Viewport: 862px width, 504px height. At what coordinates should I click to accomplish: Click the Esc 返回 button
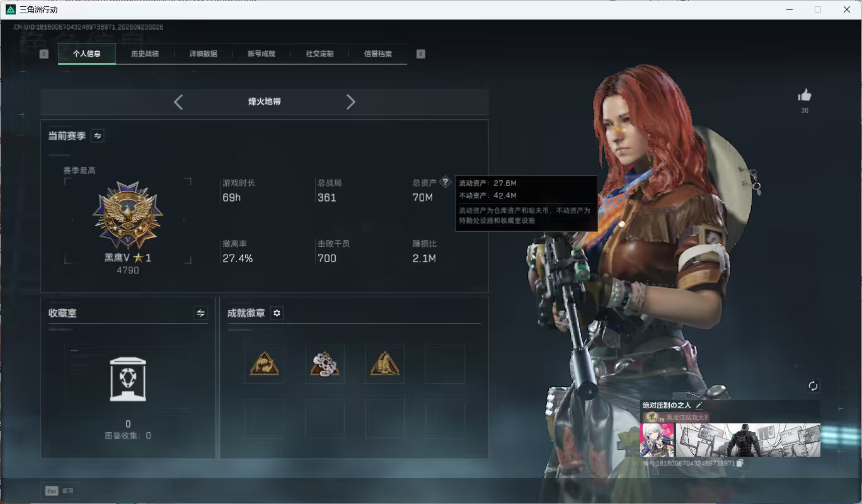pyautogui.click(x=60, y=491)
